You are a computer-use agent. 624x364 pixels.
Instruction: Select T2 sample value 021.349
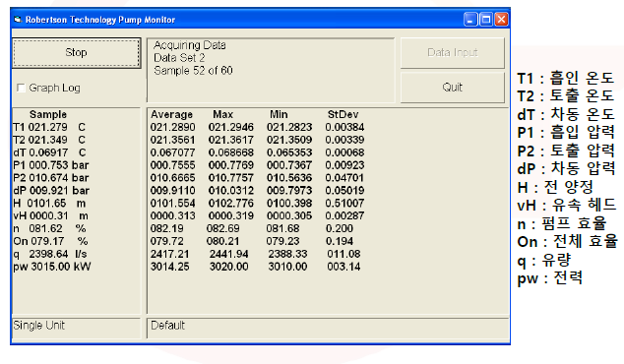pyautogui.click(x=48, y=140)
